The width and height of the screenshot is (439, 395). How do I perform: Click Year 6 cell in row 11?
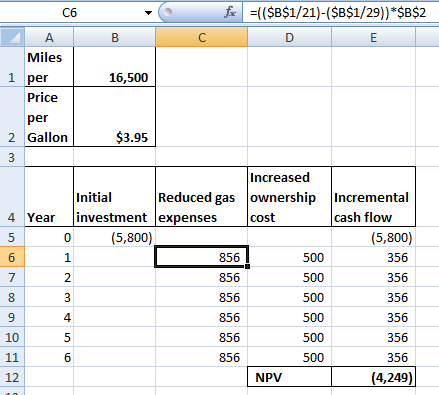click(x=49, y=357)
